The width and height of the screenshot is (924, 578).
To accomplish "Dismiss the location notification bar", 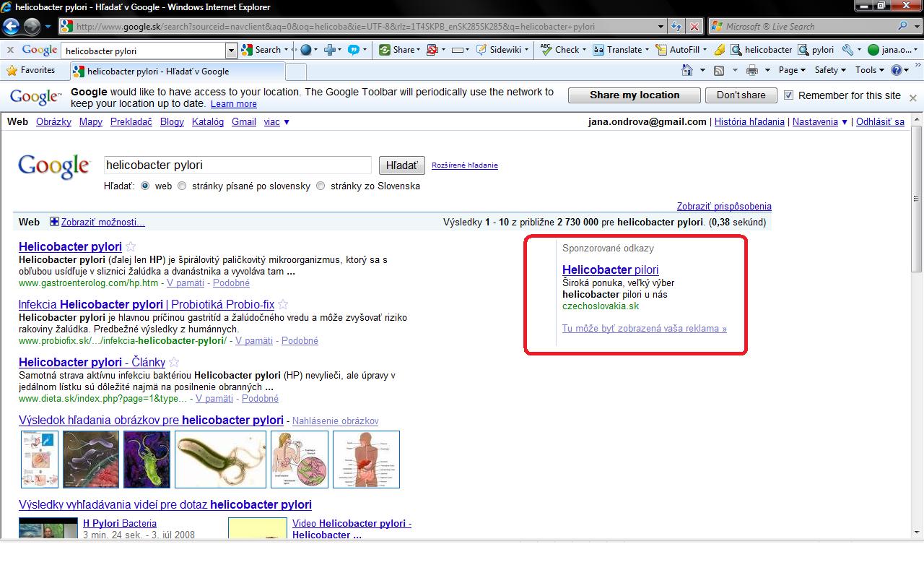I will pos(912,98).
